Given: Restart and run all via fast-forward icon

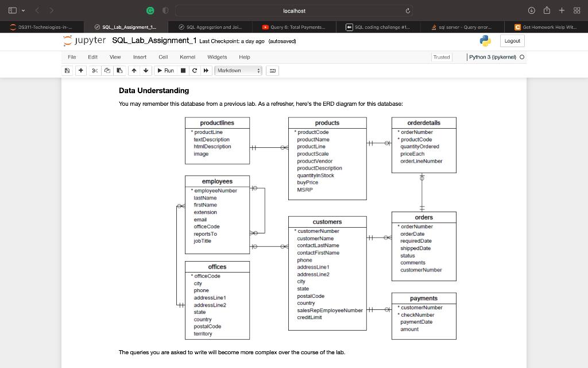Looking at the screenshot, I should point(204,70).
